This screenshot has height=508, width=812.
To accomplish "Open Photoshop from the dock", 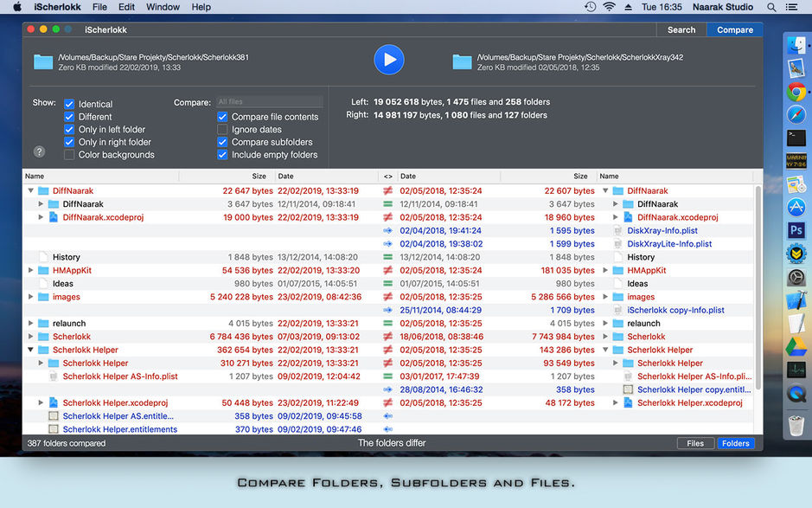I will tap(796, 229).
